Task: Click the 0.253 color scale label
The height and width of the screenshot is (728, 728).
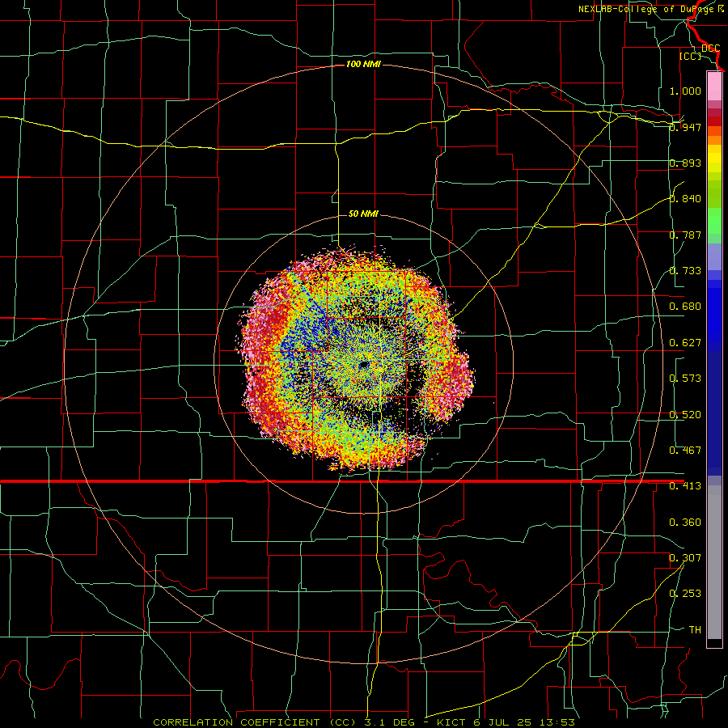Action: (x=685, y=594)
